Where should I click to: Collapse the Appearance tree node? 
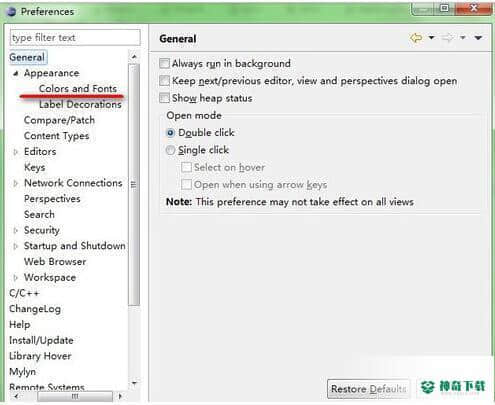[x=15, y=73]
